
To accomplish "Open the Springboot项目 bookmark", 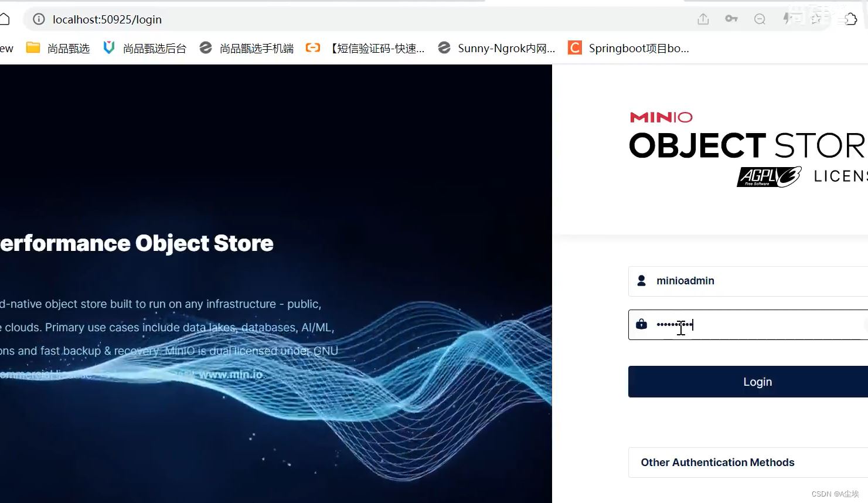I will pos(629,48).
